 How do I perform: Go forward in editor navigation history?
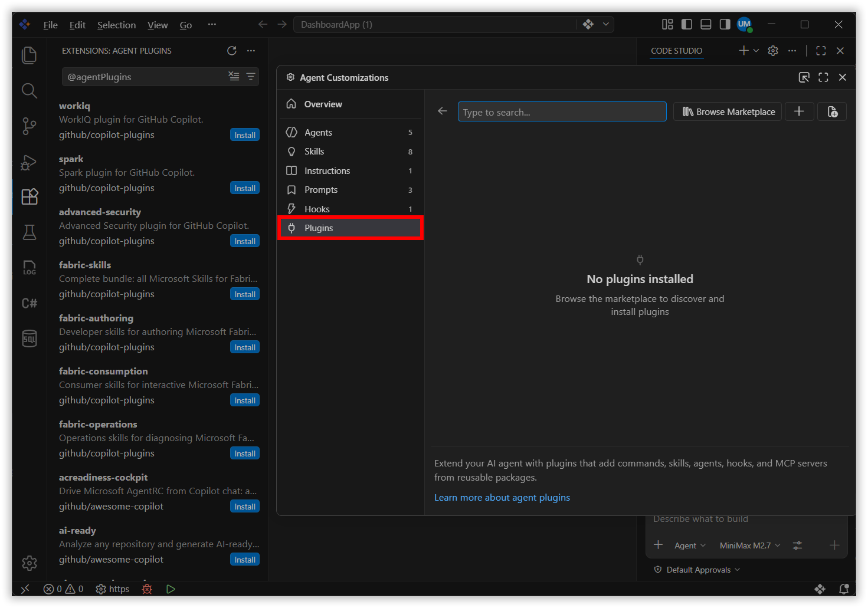(282, 24)
